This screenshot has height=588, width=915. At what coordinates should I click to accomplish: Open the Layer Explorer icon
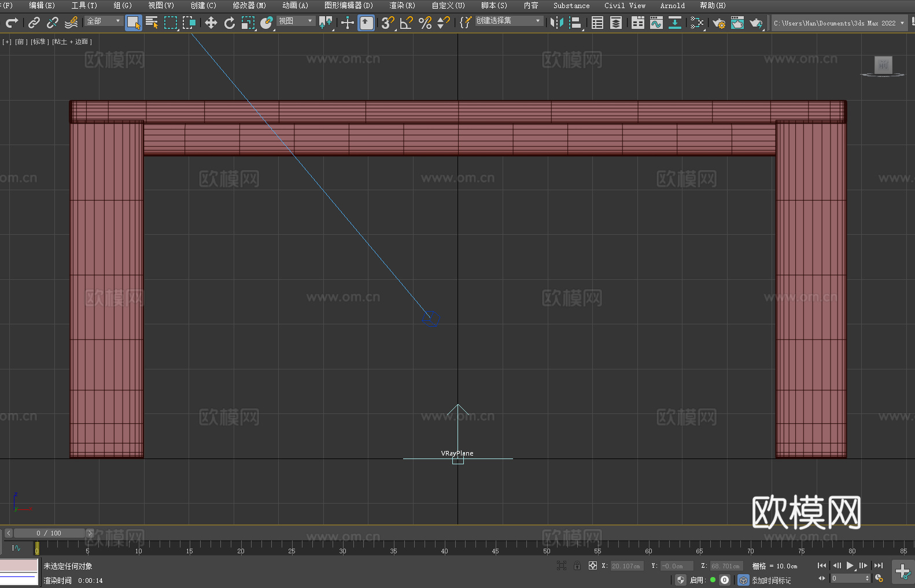click(616, 23)
